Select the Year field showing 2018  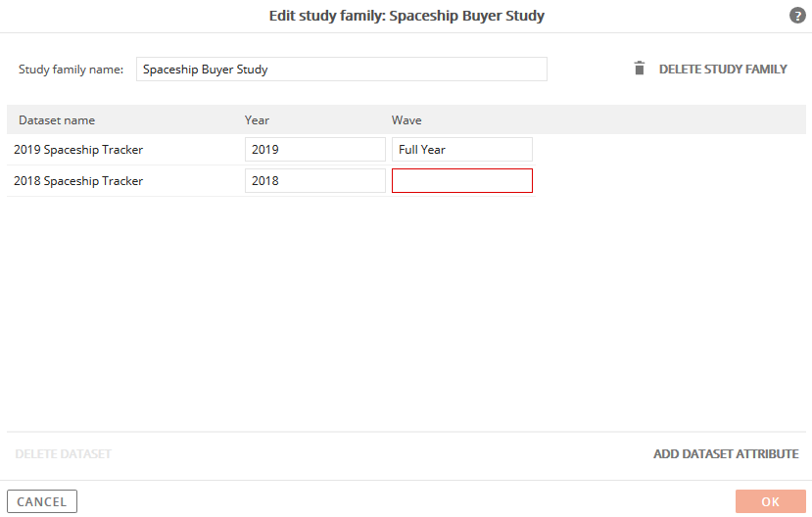[314, 180]
